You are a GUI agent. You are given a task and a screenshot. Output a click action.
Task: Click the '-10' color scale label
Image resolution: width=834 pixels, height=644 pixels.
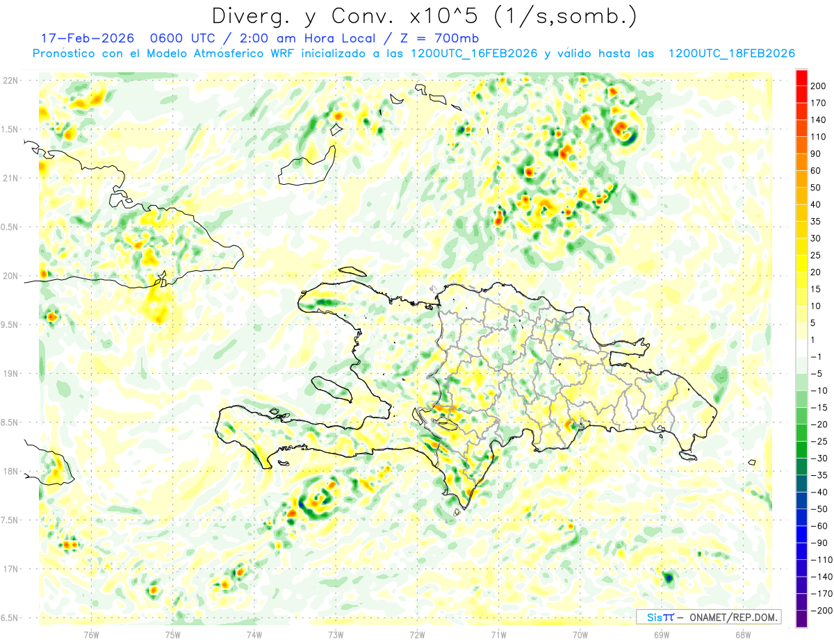click(820, 390)
